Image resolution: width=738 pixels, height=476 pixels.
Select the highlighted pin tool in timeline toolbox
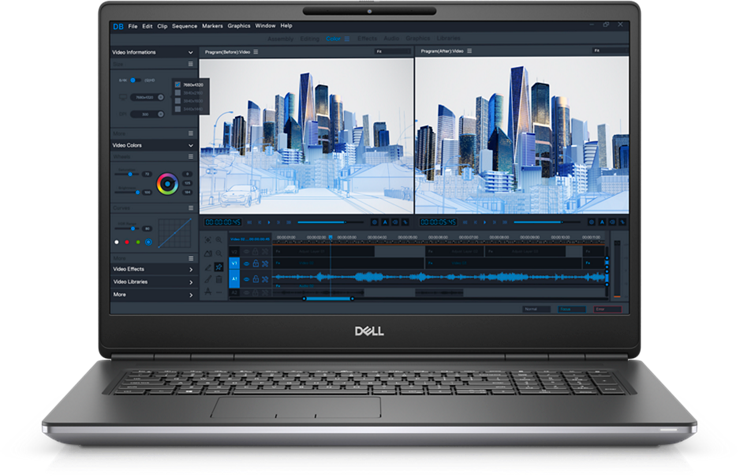tap(219, 267)
